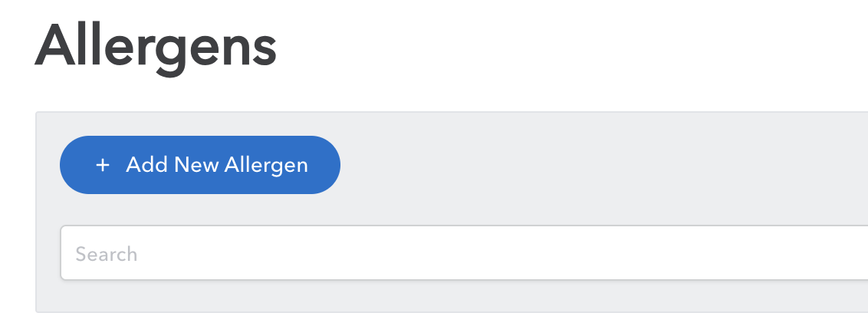Click the middle of the Search text box
The image size is (868, 336).
(x=463, y=253)
